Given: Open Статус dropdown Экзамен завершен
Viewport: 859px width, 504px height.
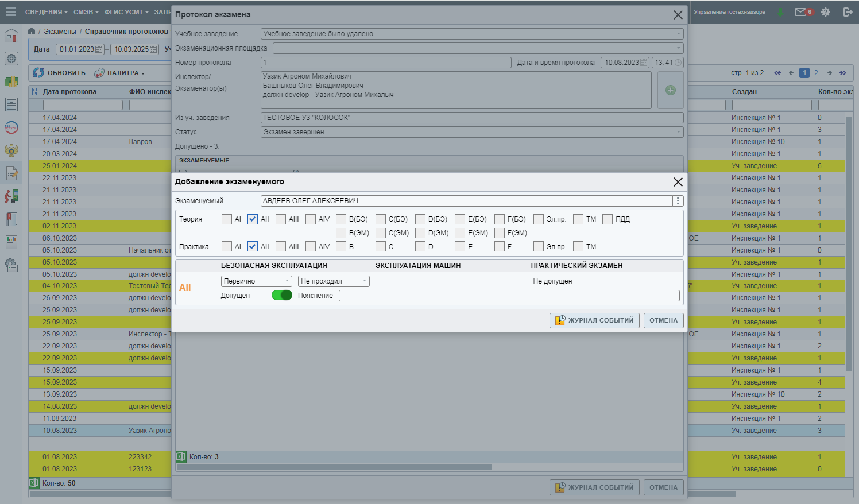Looking at the screenshot, I should tap(472, 132).
